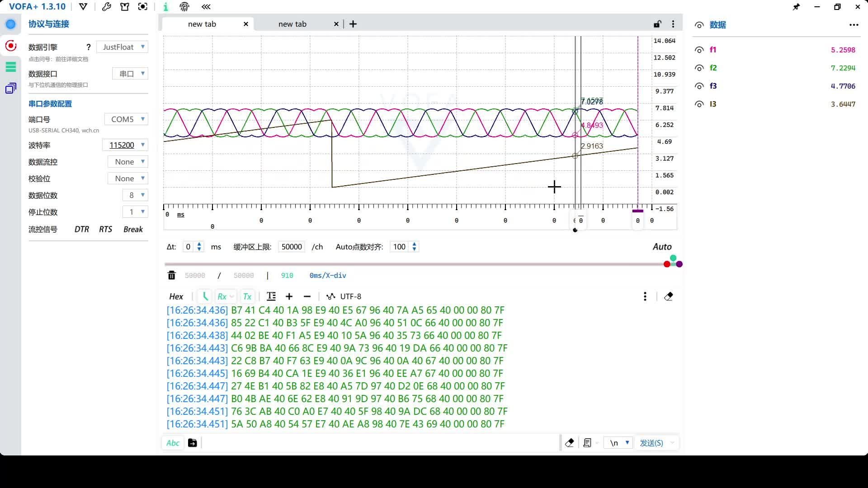Open the 端口号 COM5 port dropdown
The image size is (868, 488).
click(126, 119)
